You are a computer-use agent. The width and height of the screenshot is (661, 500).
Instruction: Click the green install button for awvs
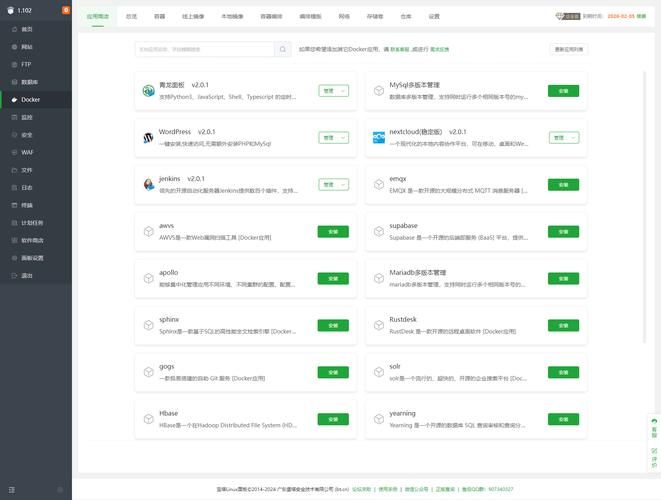[333, 231]
